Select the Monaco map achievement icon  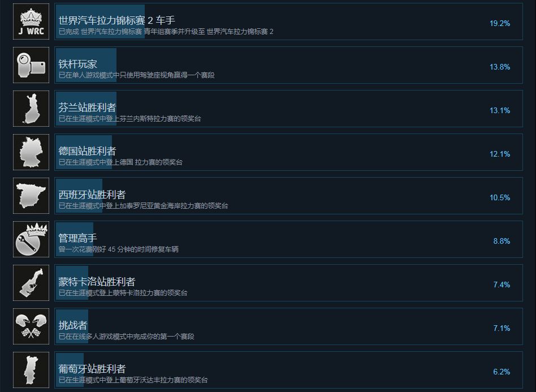click(x=31, y=283)
